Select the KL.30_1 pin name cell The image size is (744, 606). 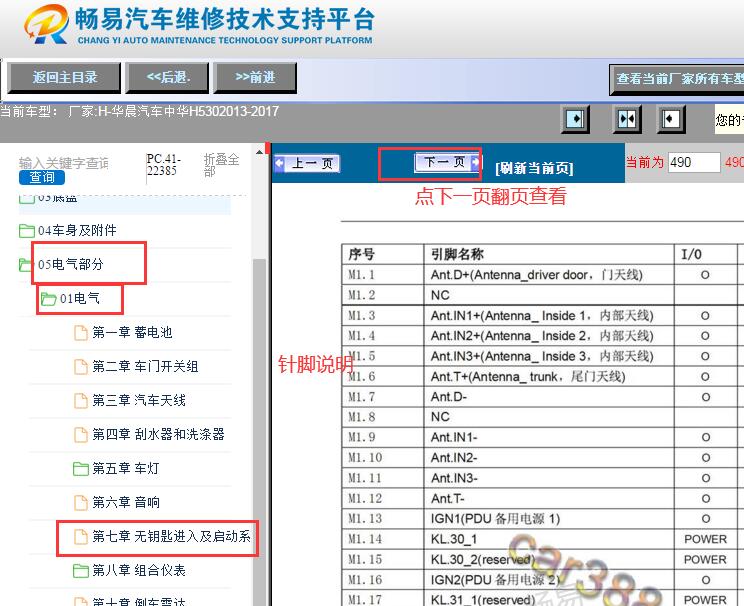(549, 539)
